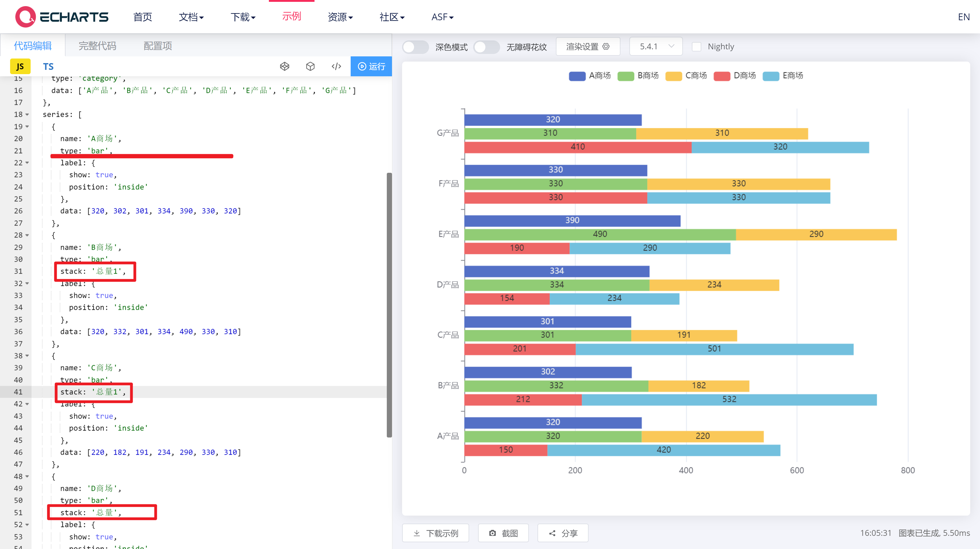Click the 截图 camera icon

point(492,533)
